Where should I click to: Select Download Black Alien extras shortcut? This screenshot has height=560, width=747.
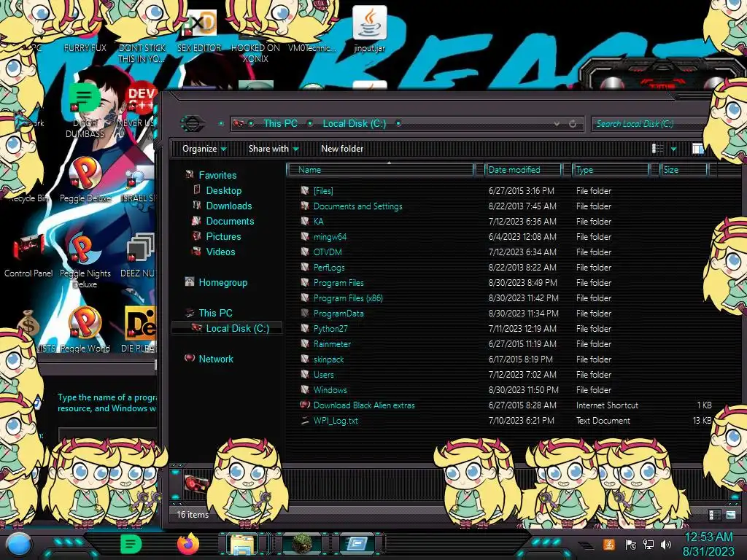364,405
